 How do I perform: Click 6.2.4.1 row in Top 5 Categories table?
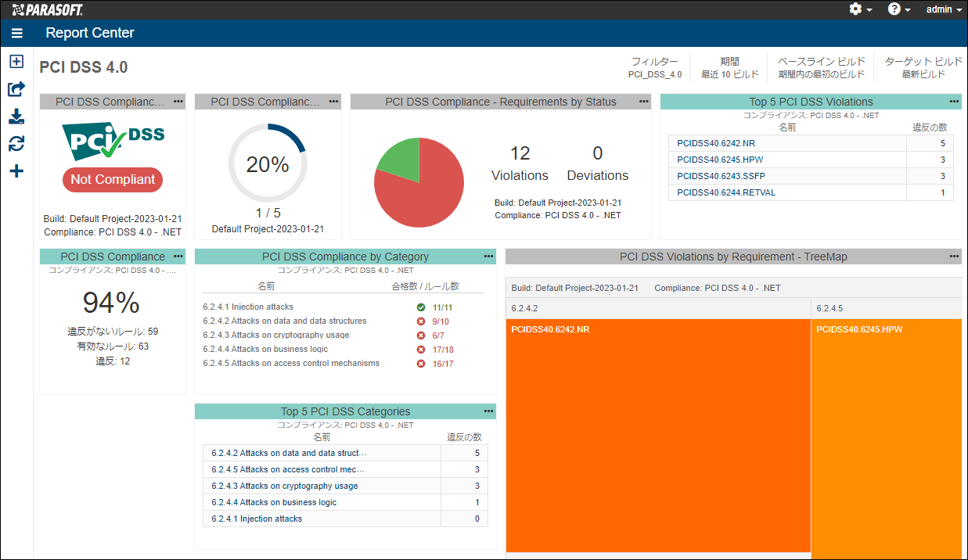(345, 519)
